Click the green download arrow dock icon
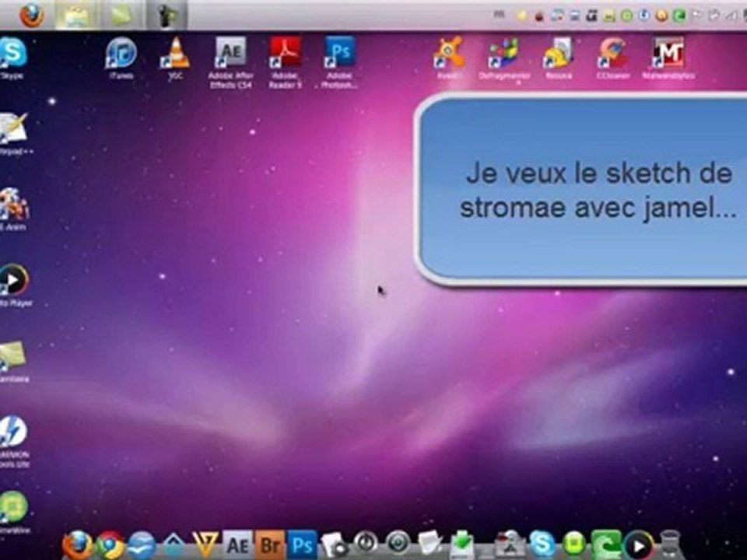 [x=461, y=544]
